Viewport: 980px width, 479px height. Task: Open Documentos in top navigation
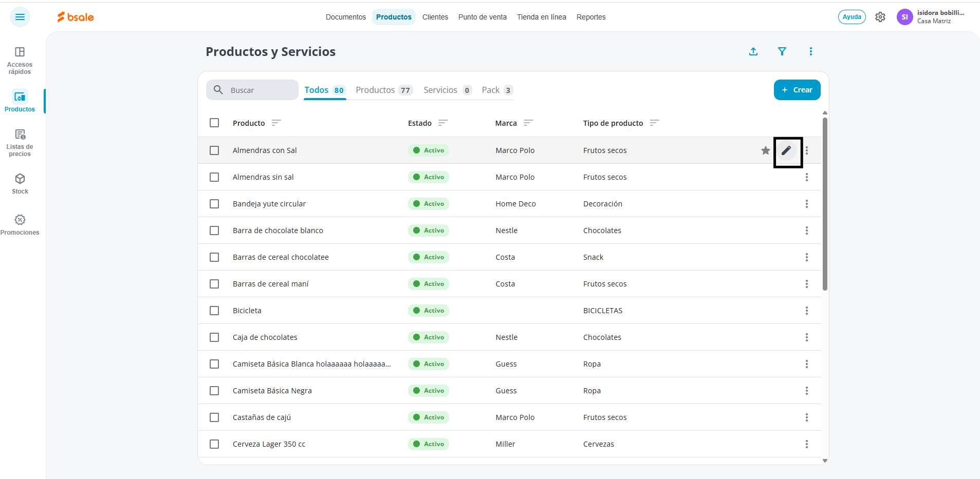point(346,17)
